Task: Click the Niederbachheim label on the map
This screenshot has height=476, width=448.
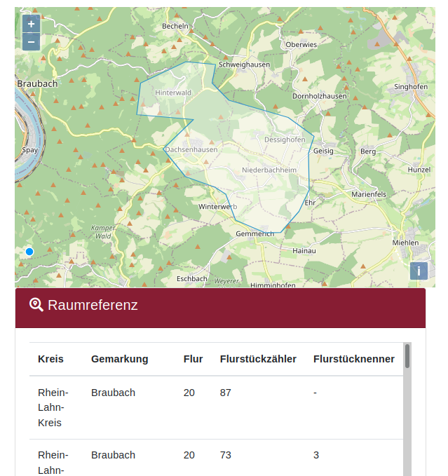Action: (269, 170)
